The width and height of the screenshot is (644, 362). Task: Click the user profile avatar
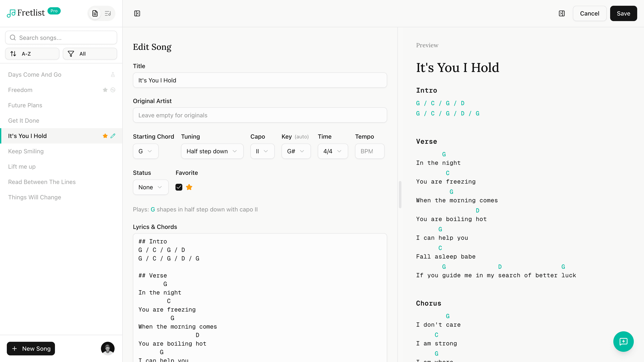[x=108, y=348]
